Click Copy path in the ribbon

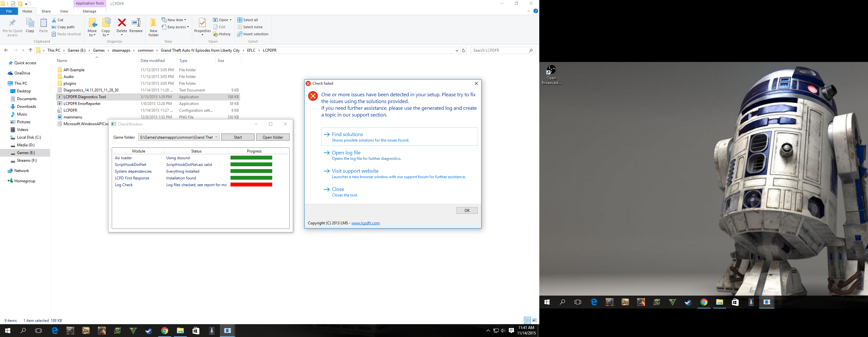click(x=63, y=27)
